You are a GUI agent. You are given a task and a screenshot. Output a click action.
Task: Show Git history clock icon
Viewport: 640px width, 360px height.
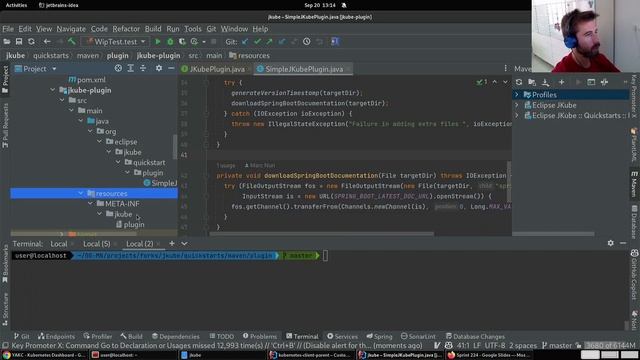[307, 42]
